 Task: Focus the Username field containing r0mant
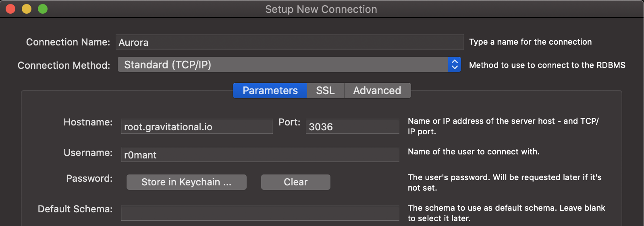tap(260, 155)
